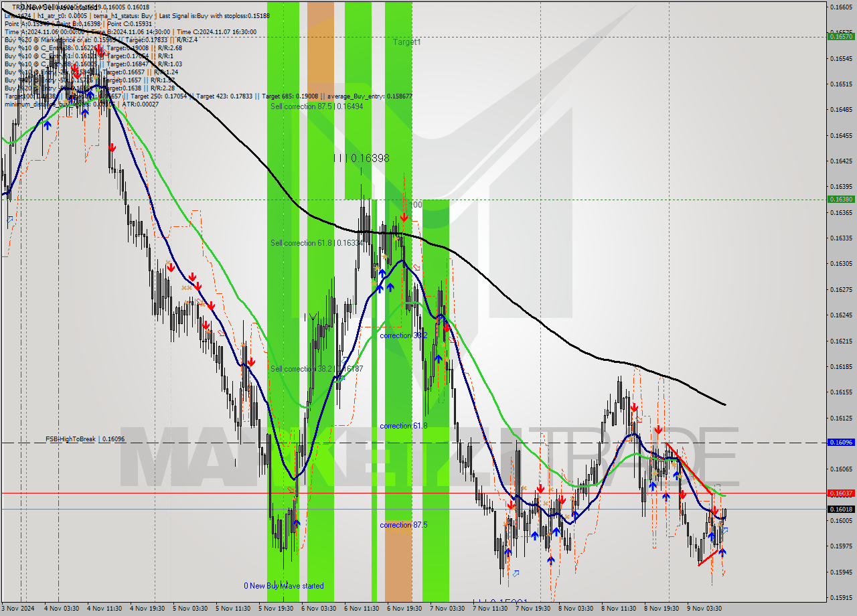Click the green 0.16380 price tag
The image size is (857, 616).
842,200
